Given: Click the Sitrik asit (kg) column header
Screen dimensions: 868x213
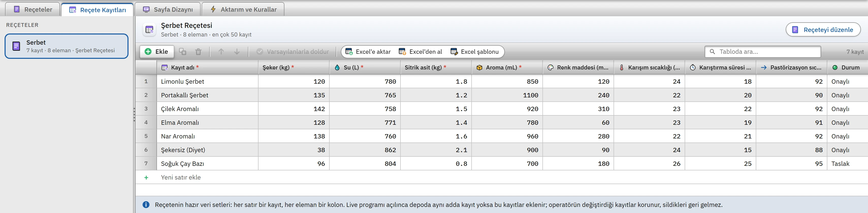Looking at the screenshot, I should 436,67.
